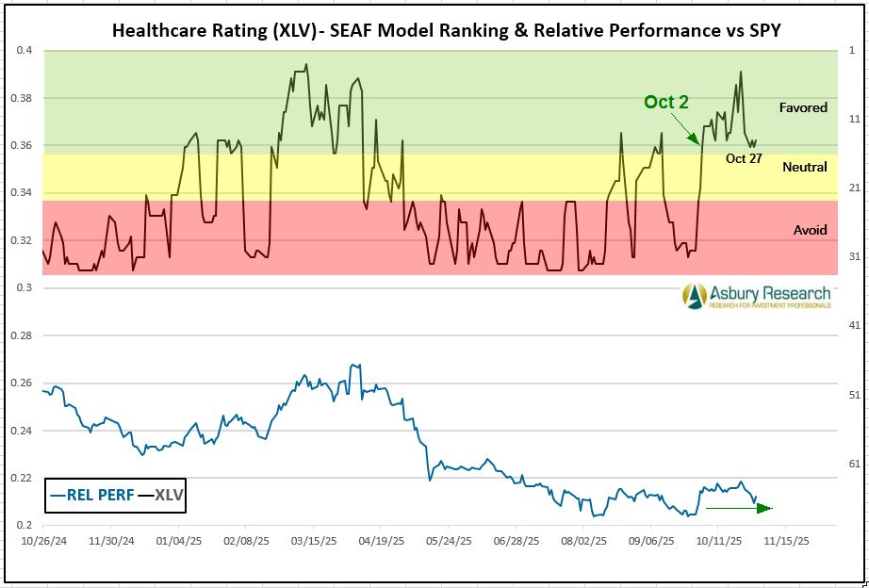Click the green horizontal arrow near bottom right
This screenshot has width=869, height=588.
(739, 508)
